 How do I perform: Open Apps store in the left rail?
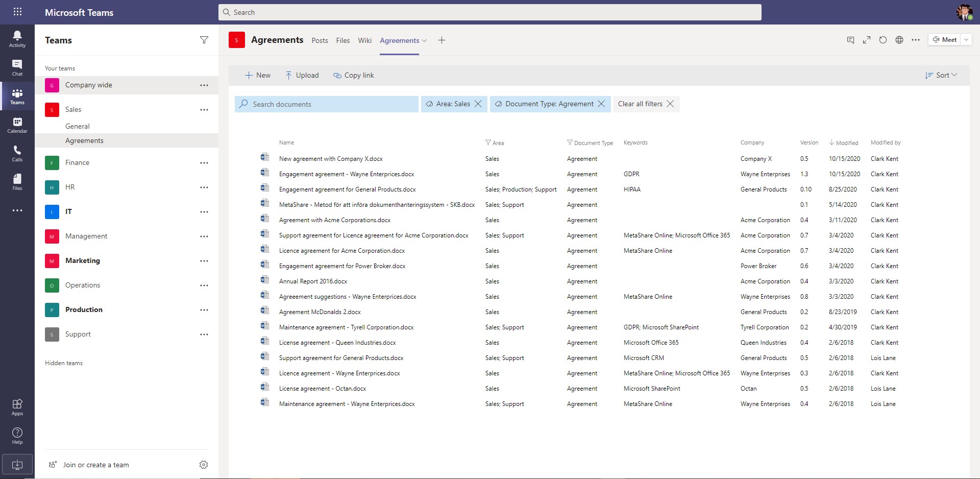tap(17, 407)
